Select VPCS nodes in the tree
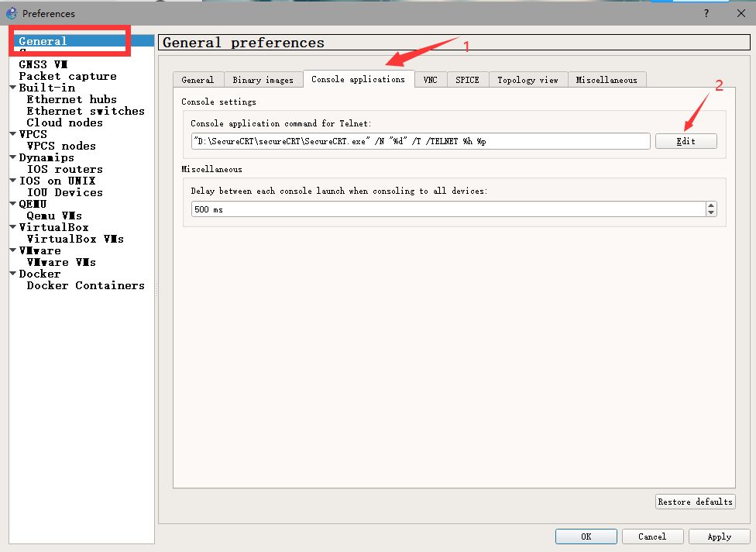 (x=61, y=146)
